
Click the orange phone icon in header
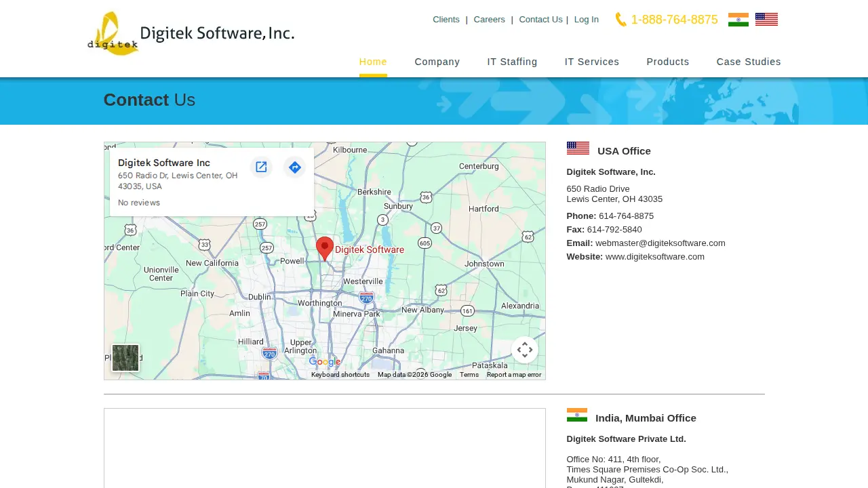[x=620, y=20]
